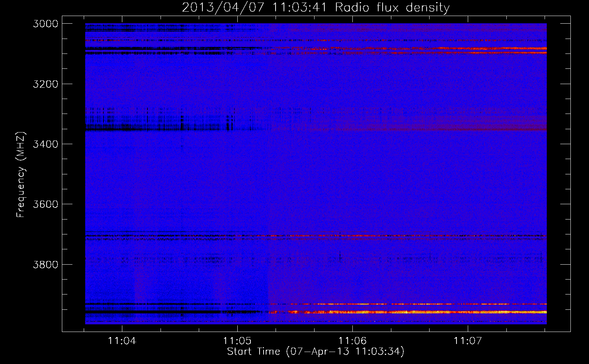
Task: Click the 3200 frequency tick label
Action: [46, 84]
